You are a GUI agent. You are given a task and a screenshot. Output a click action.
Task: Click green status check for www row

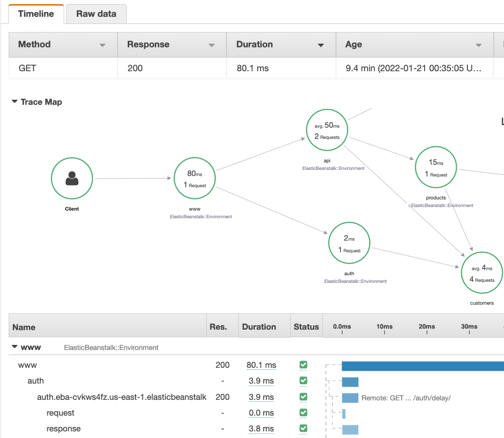(303, 365)
